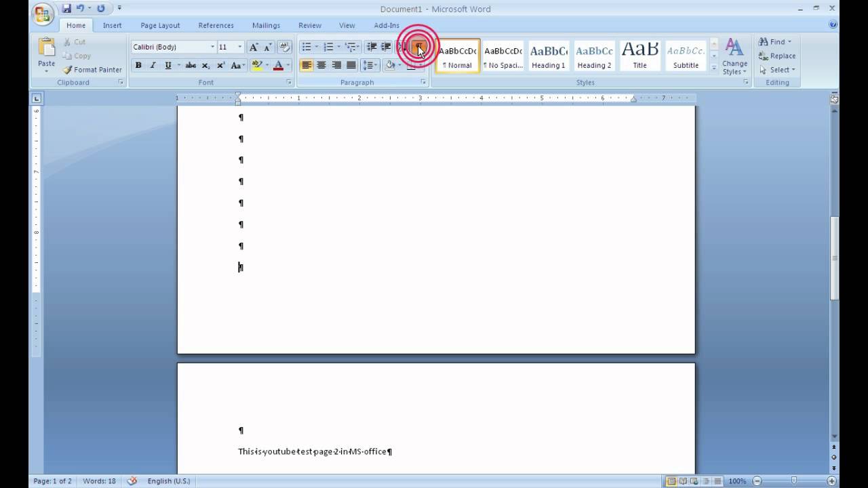The image size is (868, 488).
Task: Open the Change Styles menu
Action: pos(734,57)
